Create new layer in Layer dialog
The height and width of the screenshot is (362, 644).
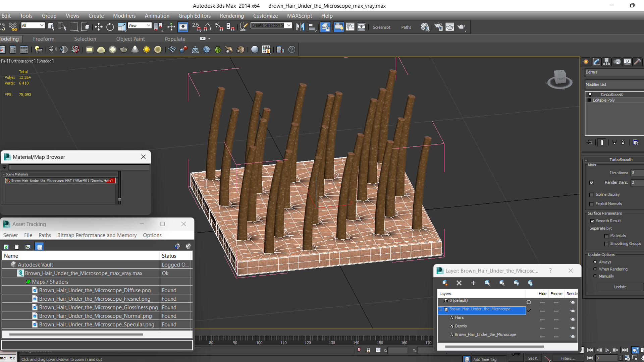445,283
